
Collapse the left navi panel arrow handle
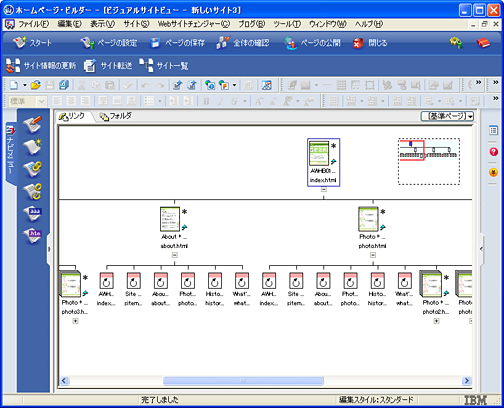tap(49, 249)
